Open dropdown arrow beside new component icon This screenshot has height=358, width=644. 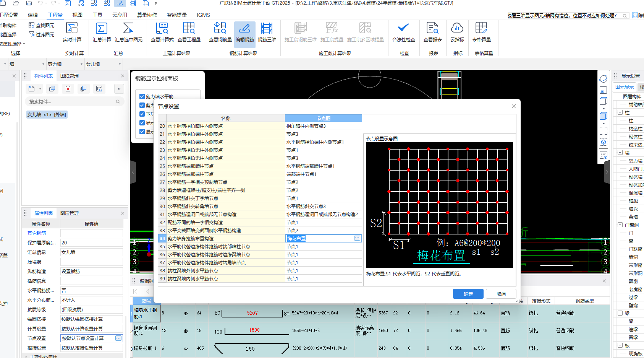pos(40,89)
